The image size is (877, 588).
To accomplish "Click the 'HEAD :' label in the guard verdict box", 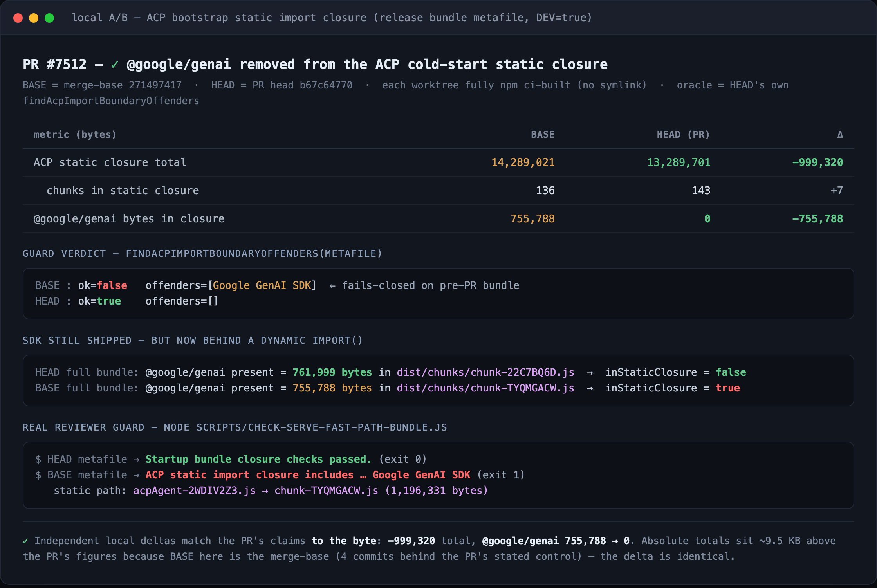I will (53, 301).
